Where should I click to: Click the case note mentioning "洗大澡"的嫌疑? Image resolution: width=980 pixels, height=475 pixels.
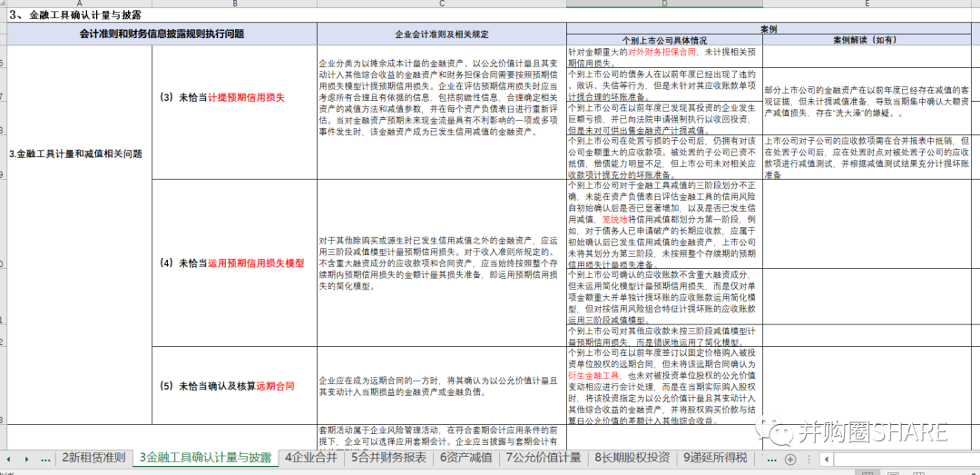[x=867, y=102]
